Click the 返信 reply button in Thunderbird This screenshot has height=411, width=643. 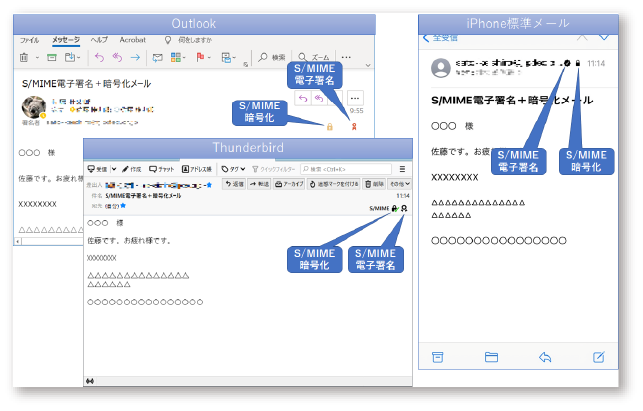point(234,184)
